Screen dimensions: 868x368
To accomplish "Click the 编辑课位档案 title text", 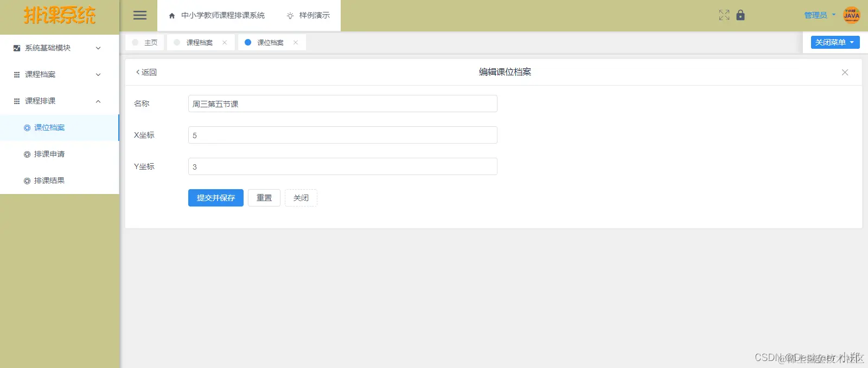I will 505,72.
